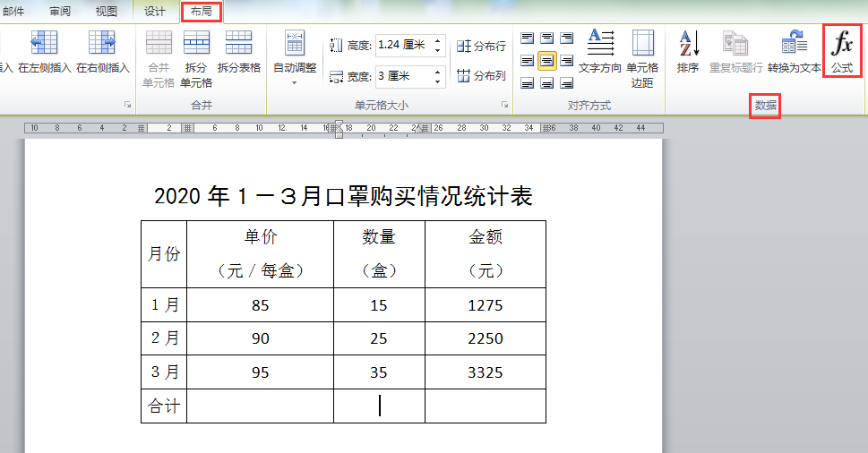Click cell with value 90

(260, 338)
